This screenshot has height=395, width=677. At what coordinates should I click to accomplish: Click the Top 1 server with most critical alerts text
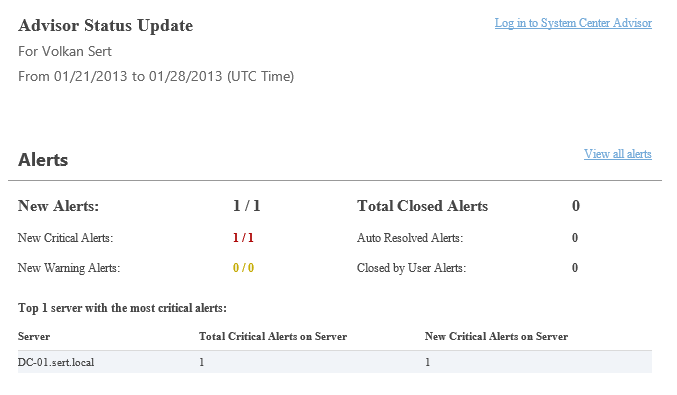tap(122, 308)
